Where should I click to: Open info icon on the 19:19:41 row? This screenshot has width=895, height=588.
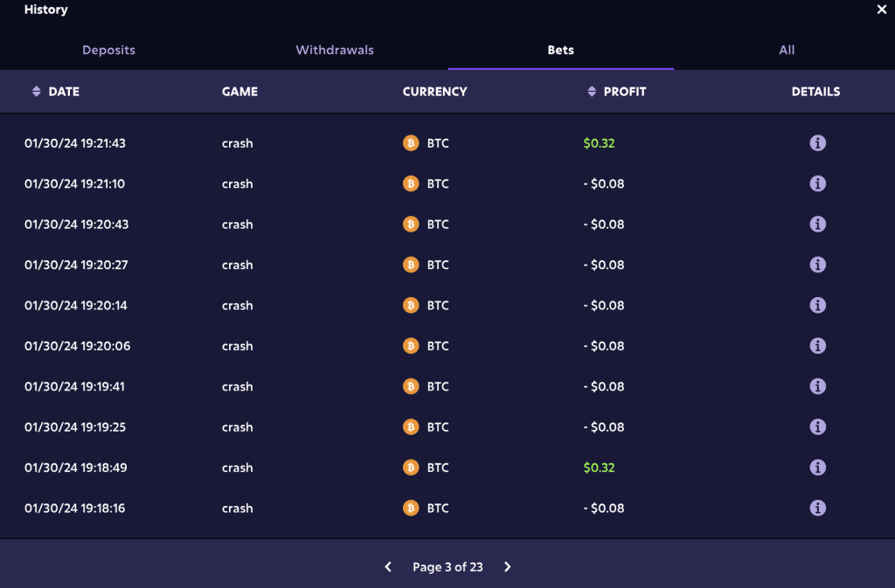817,386
